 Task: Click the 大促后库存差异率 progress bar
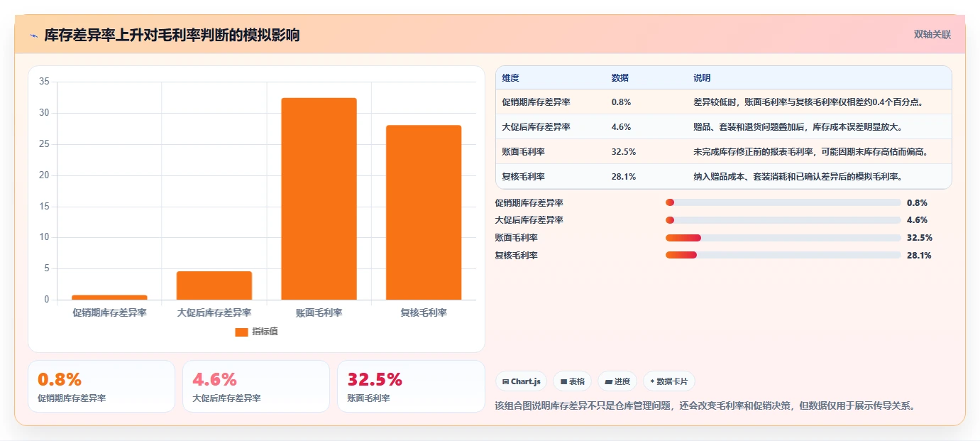[x=783, y=220]
